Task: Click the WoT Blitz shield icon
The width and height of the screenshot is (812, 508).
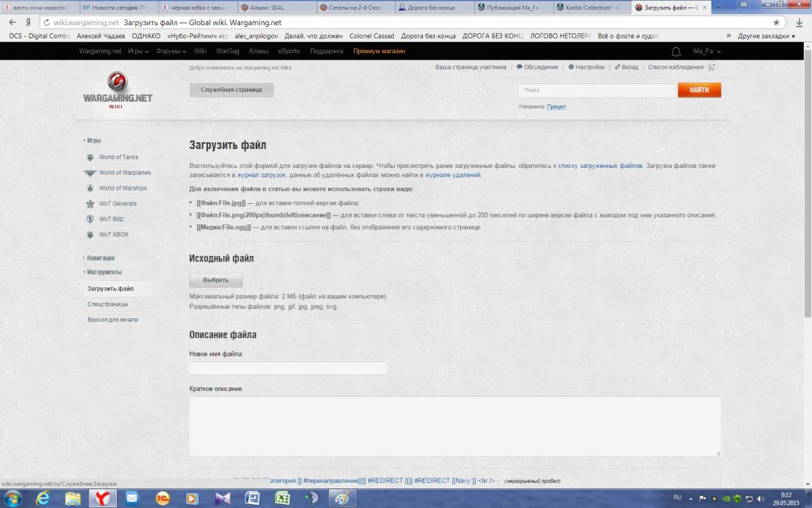Action: 91,219
